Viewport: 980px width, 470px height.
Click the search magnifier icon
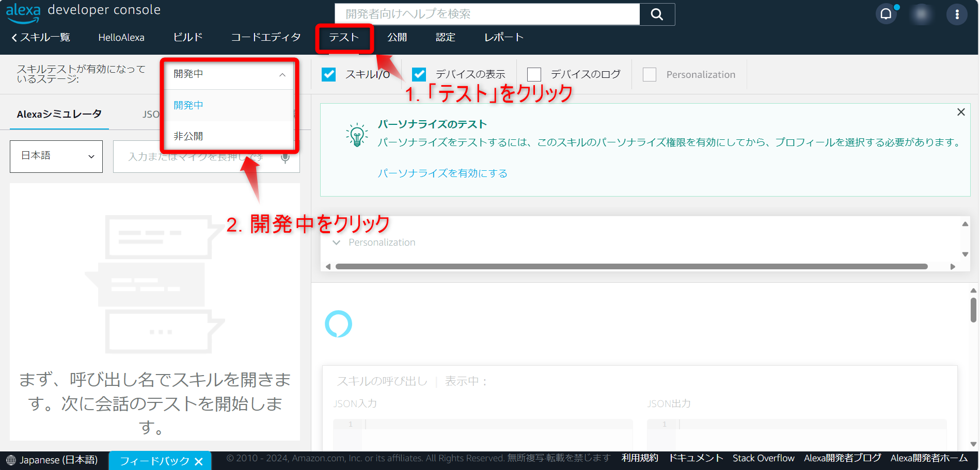pyautogui.click(x=657, y=14)
